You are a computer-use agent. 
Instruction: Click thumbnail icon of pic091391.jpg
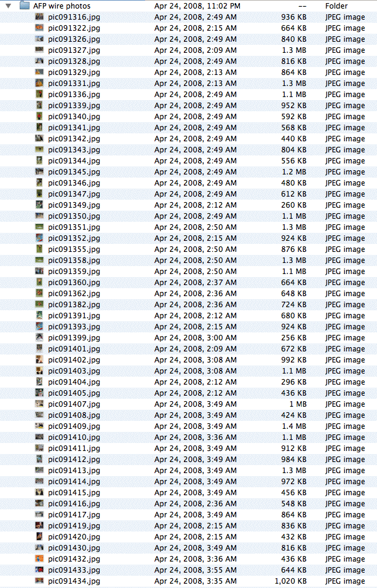(x=39, y=316)
